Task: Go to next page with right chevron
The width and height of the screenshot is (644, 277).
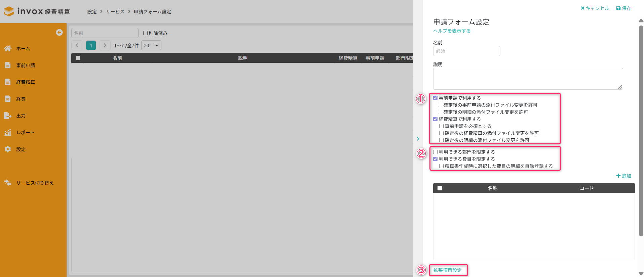Action: click(x=105, y=45)
